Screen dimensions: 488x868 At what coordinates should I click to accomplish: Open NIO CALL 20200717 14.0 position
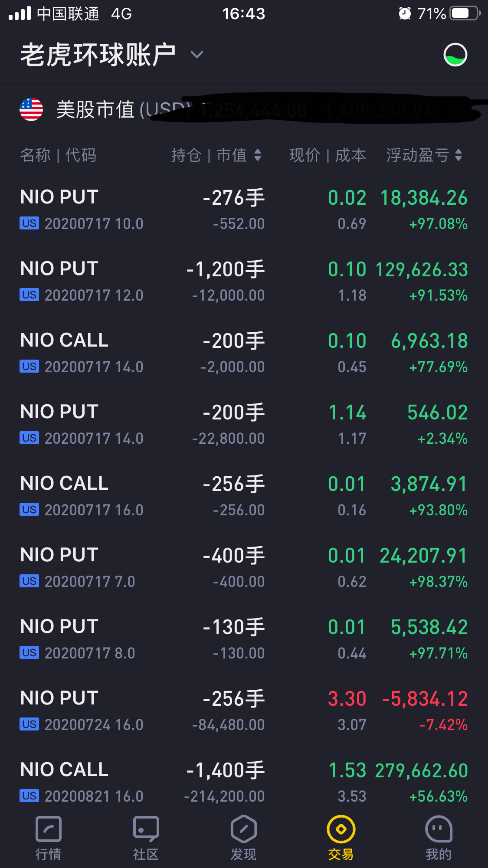[244, 353]
